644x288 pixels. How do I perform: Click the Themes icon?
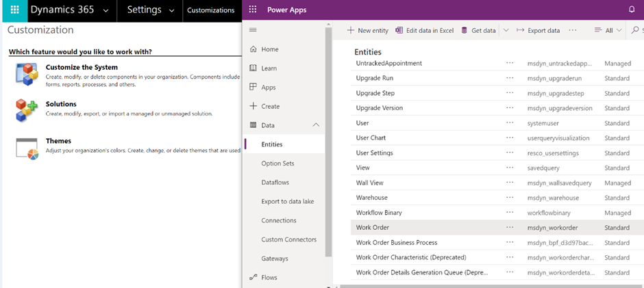pyautogui.click(x=27, y=148)
